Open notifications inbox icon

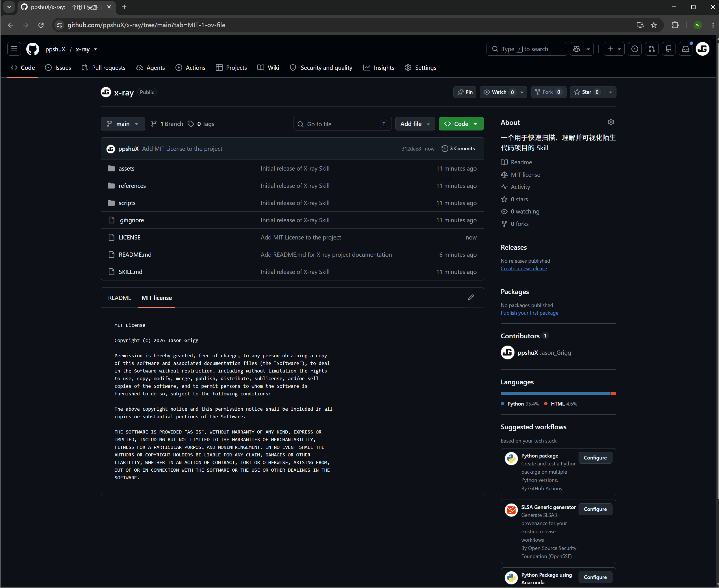click(x=685, y=49)
